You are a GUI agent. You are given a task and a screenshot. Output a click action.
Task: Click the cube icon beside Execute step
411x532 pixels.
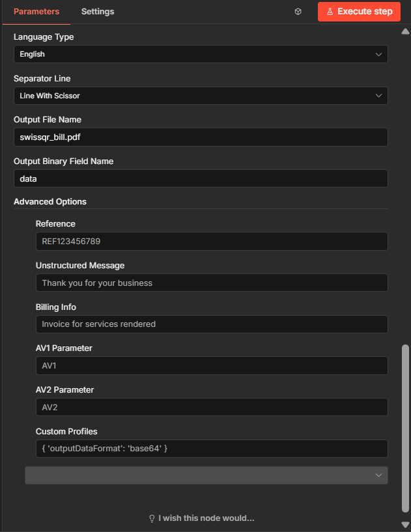click(x=298, y=12)
